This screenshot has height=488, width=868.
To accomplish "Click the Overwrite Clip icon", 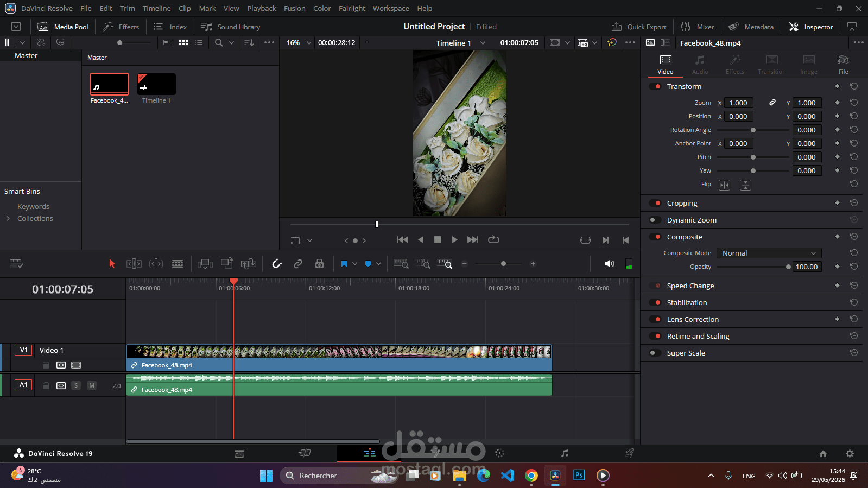I will [227, 263].
